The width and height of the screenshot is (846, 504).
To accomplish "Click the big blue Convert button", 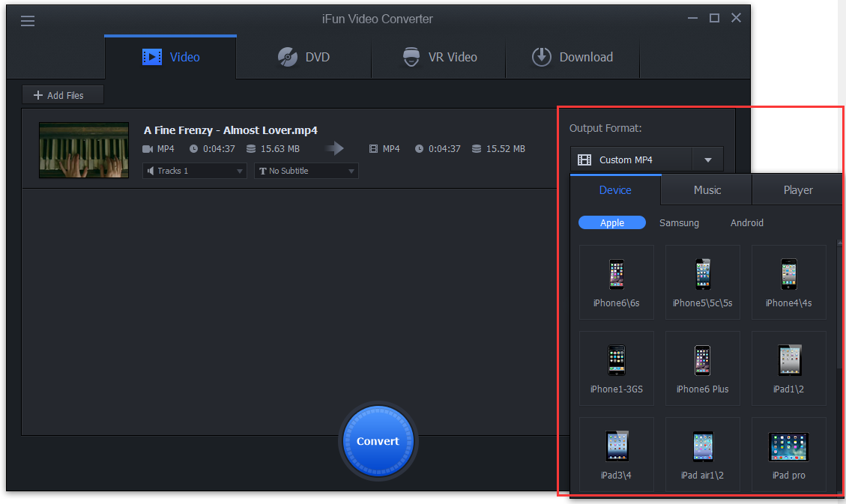I will click(378, 441).
